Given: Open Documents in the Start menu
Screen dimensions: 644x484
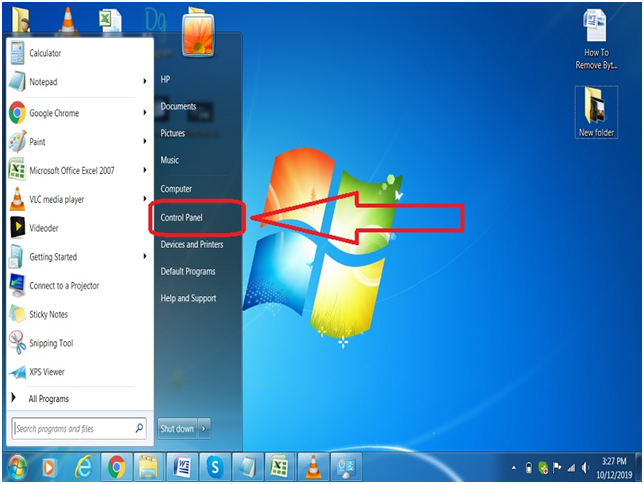Looking at the screenshot, I should pos(178,106).
